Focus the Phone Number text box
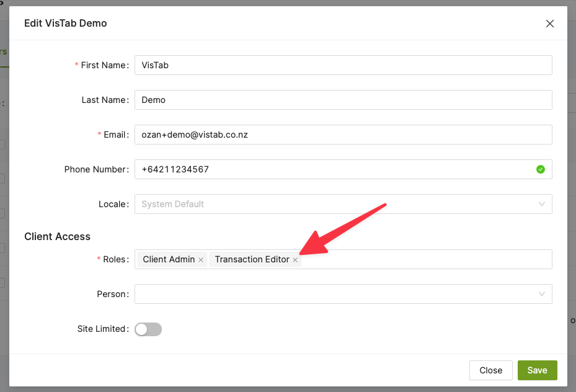The image size is (576, 392). 335,169
